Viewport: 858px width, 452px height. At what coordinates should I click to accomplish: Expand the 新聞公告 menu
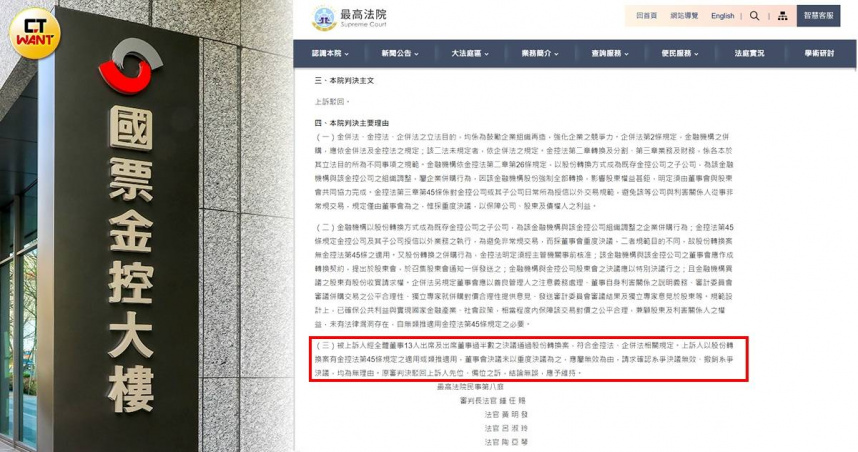pos(400,54)
